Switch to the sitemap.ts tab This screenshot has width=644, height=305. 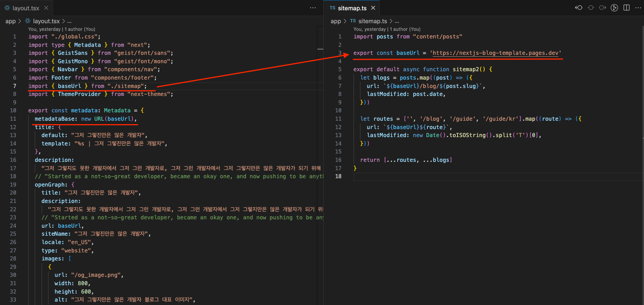(x=352, y=8)
